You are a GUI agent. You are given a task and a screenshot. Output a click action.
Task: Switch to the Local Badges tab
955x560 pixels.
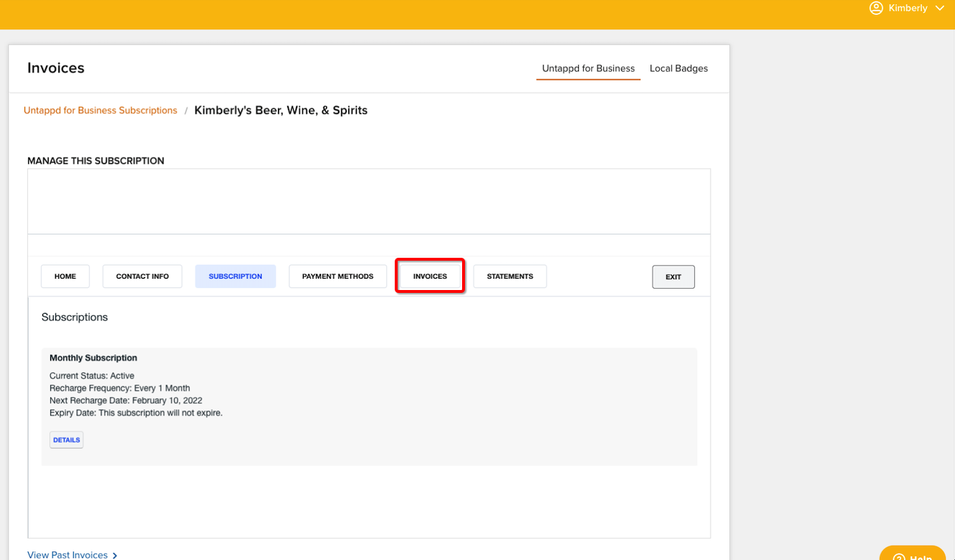tap(678, 69)
